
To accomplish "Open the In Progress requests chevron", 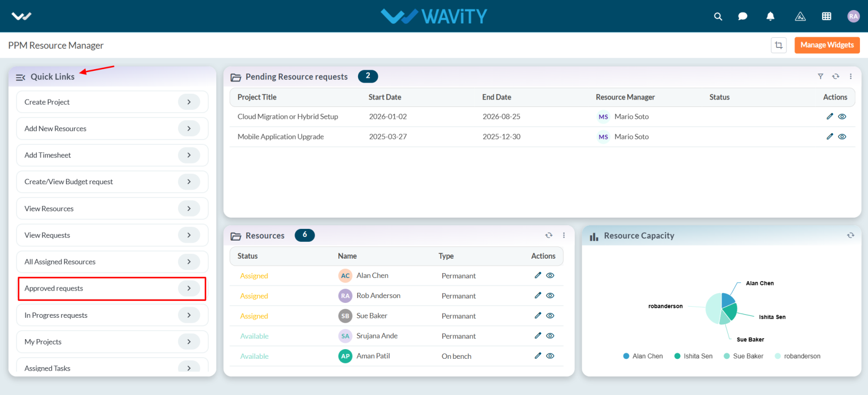I will click(189, 315).
